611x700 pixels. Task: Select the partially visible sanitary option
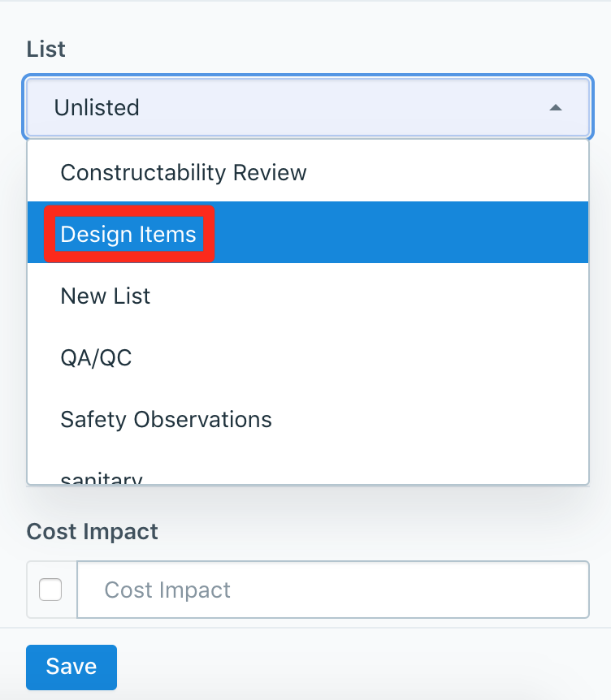pos(102,478)
